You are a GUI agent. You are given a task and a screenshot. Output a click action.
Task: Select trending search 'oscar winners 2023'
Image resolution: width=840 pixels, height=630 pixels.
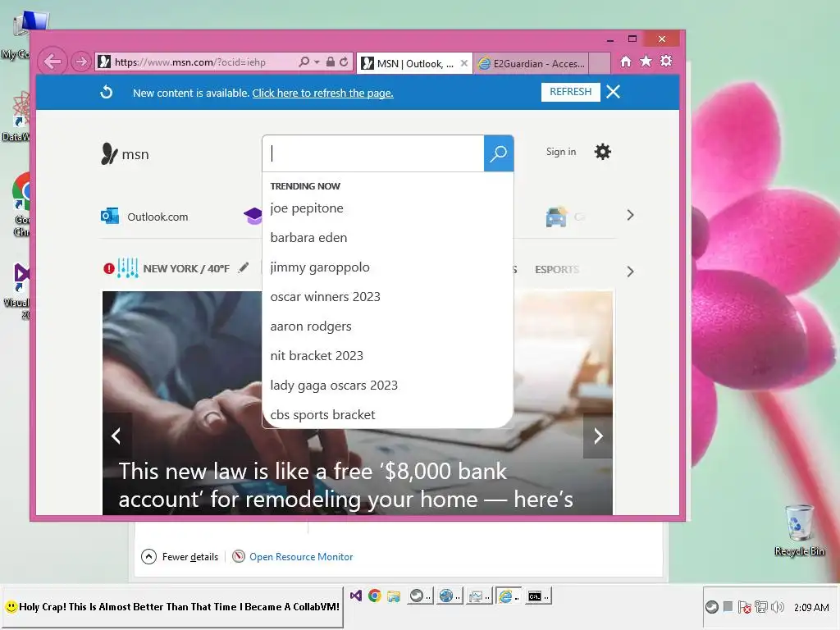(x=325, y=296)
